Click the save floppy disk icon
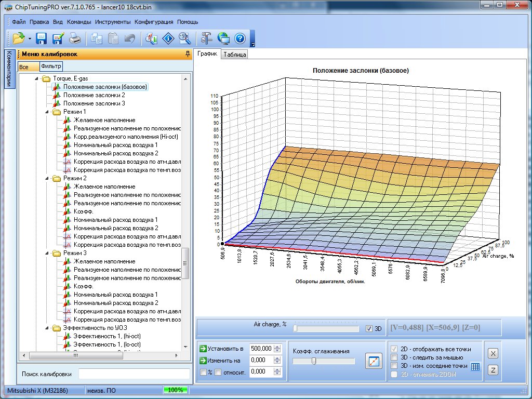Image resolution: width=532 pixels, height=399 pixels. point(42,38)
